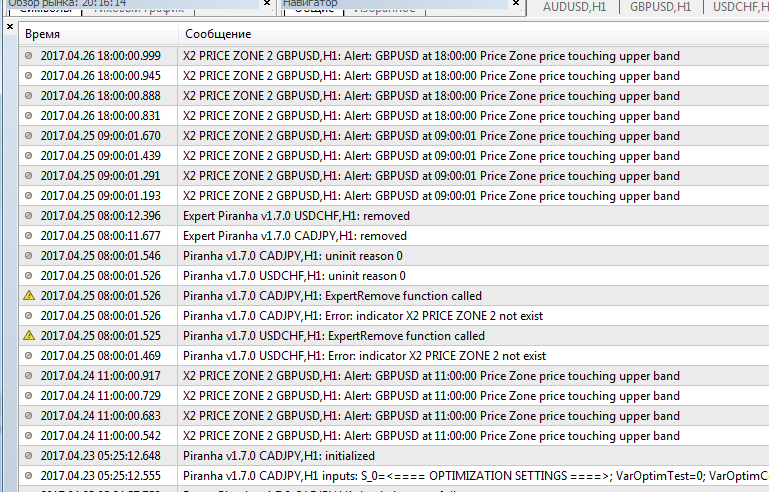Select log entry timestamped 2017.04.24 11:00:00.729

(x=394, y=396)
